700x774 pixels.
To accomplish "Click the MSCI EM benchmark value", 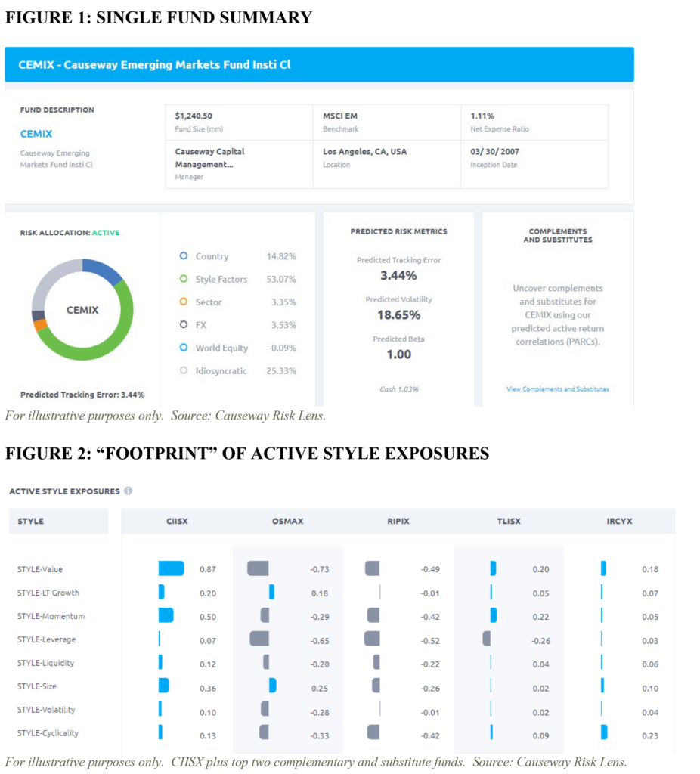I will [340, 116].
